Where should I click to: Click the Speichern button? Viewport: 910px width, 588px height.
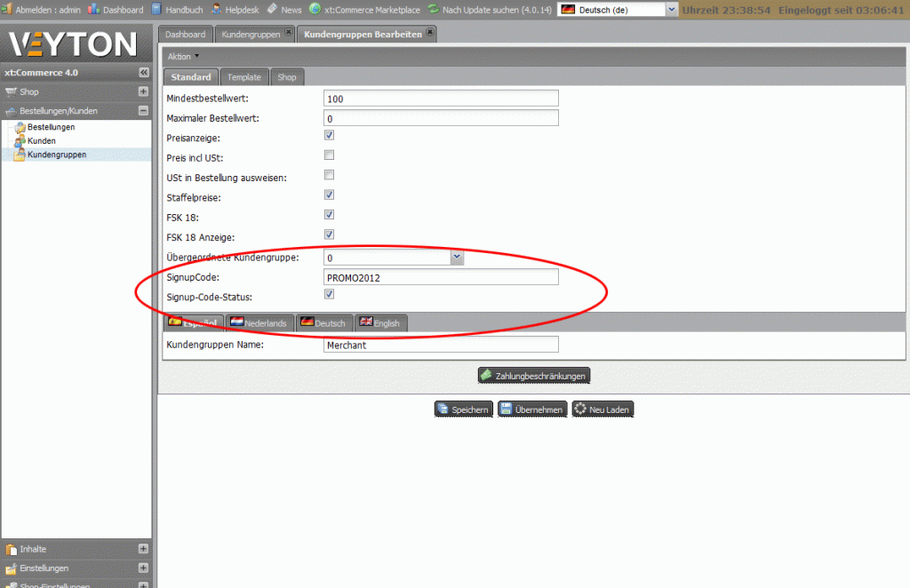pos(463,409)
